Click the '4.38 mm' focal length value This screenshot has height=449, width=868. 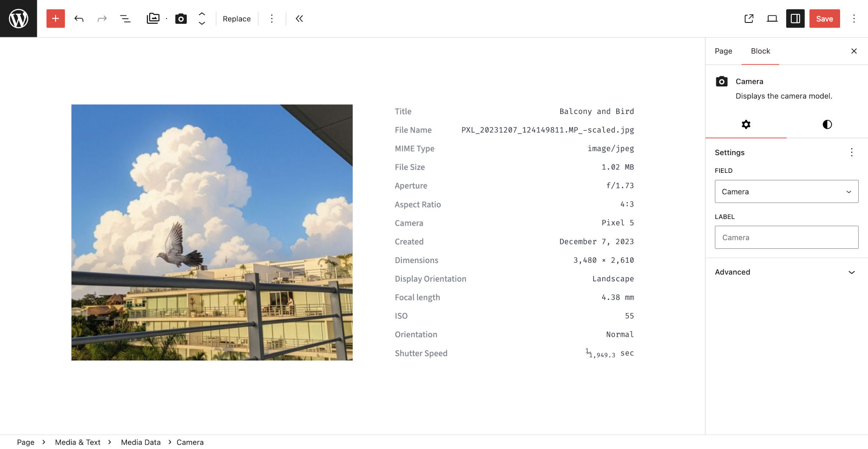pos(618,297)
